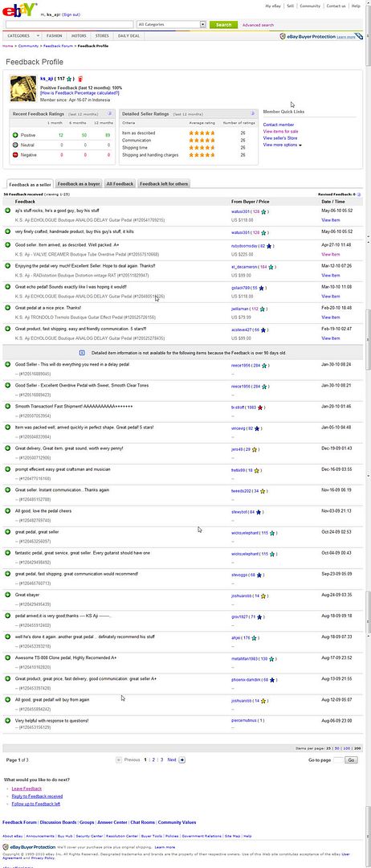
Task: Open the STORES menu
Action: point(102,36)
